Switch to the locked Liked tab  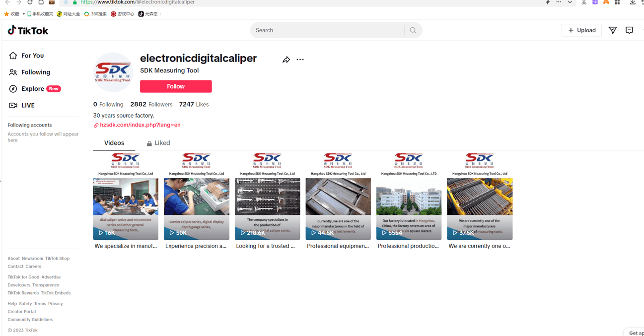[158, 143]
